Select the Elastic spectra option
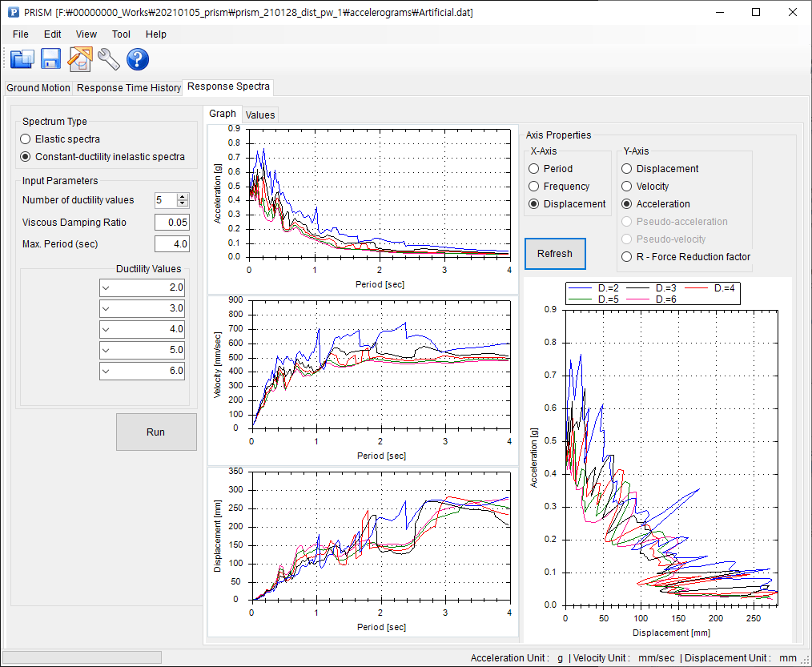The width and height of the screenshot is (812, 667). (25, 139)
